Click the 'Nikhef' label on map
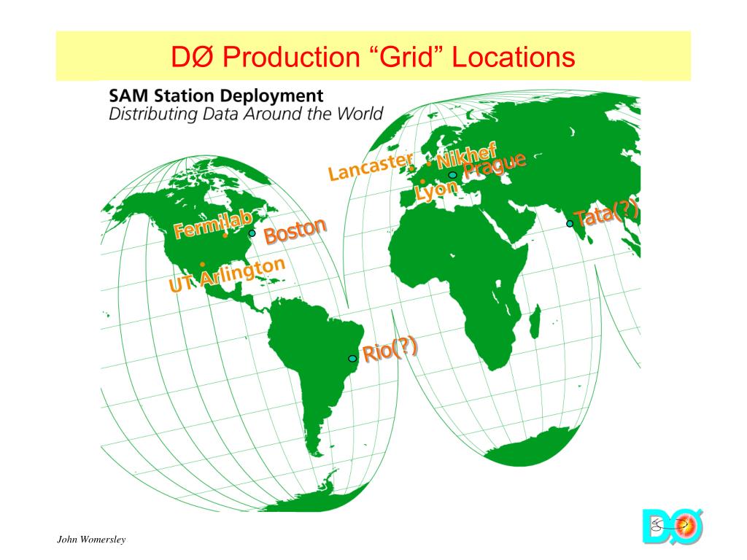Image resolution: width=747 pixels, height=560 pixels. pos(467,155)
